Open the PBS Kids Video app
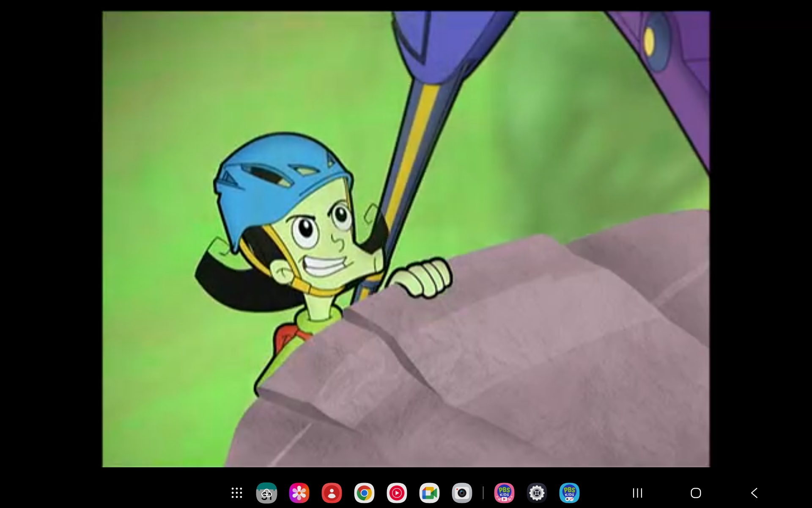Image resolution: width=812 pixels, height=508 pixels. (x=504, y=493)
